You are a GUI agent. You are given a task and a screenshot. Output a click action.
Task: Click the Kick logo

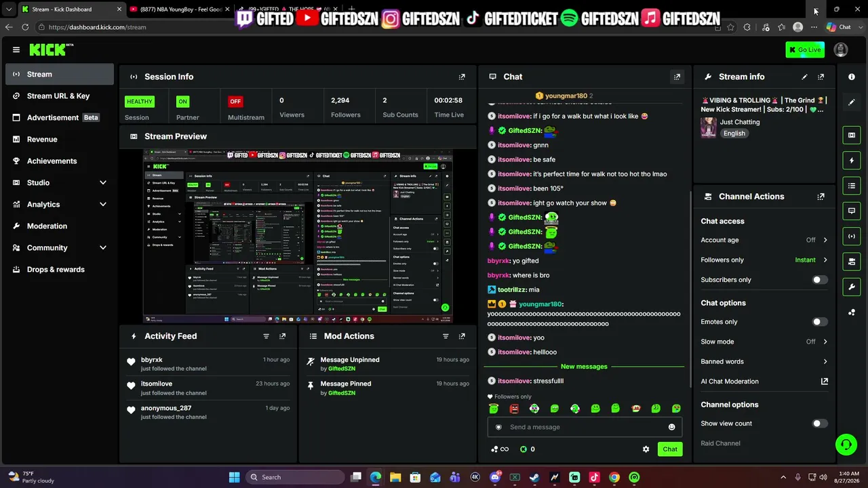(51, 49)
